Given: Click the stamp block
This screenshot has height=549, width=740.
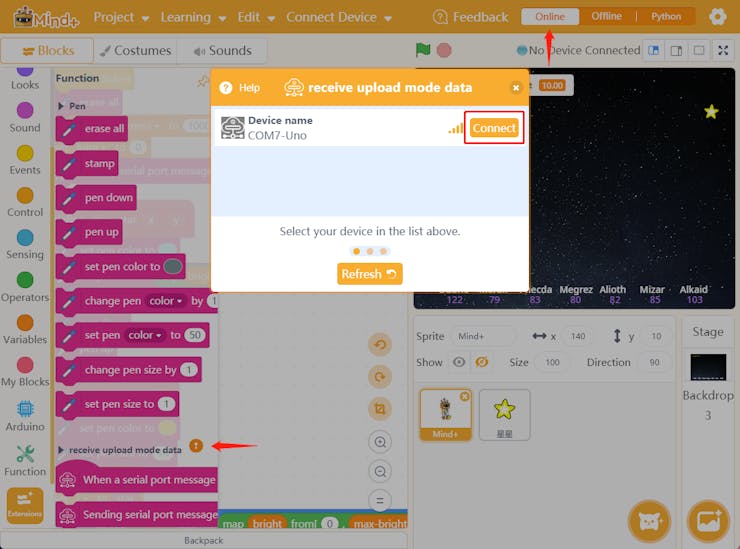Looking at the screenshot, I should point(87,164).
